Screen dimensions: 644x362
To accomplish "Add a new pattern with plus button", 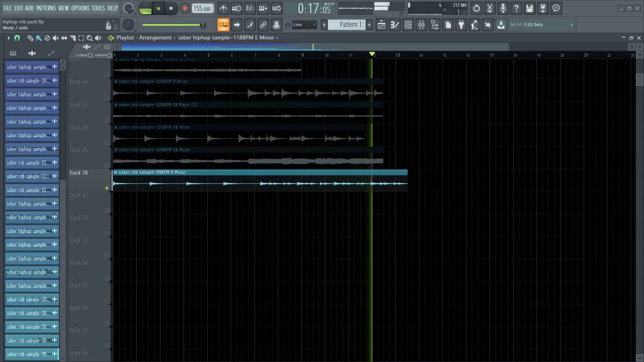I will tap(369, 25).
